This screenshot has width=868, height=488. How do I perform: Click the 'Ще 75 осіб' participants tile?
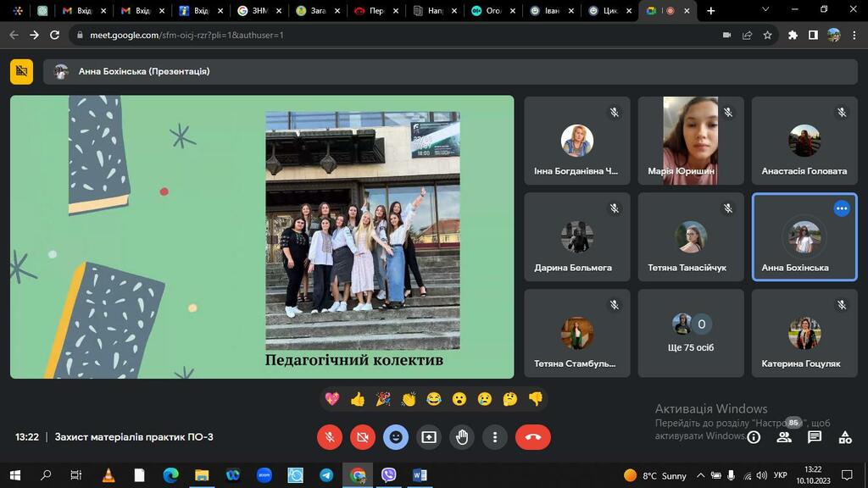[690, 333]
